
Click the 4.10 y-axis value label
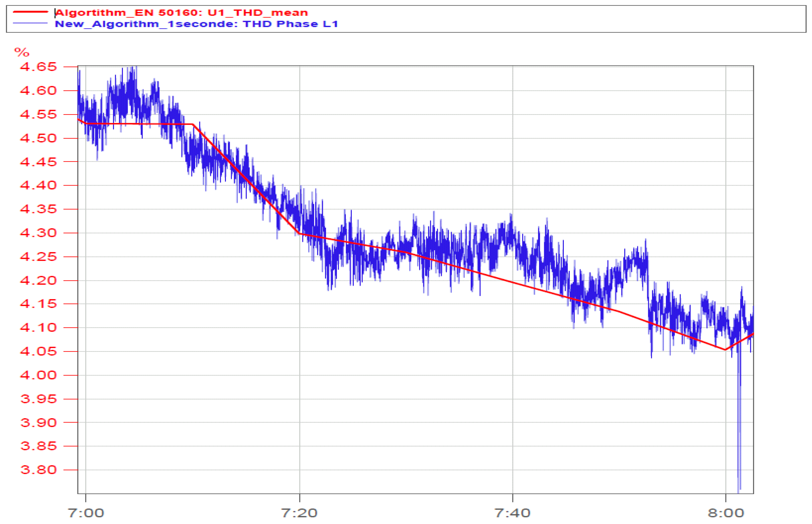pos(38,328)
